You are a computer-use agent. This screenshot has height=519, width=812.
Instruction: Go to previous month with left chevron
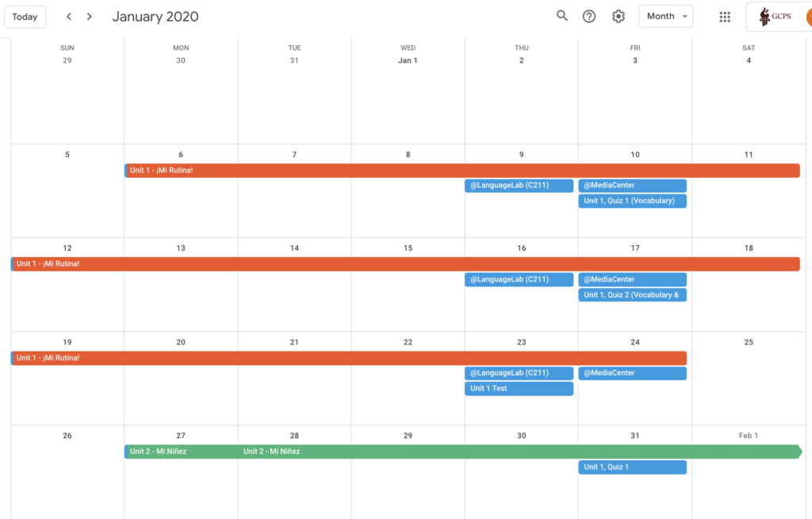69,17
